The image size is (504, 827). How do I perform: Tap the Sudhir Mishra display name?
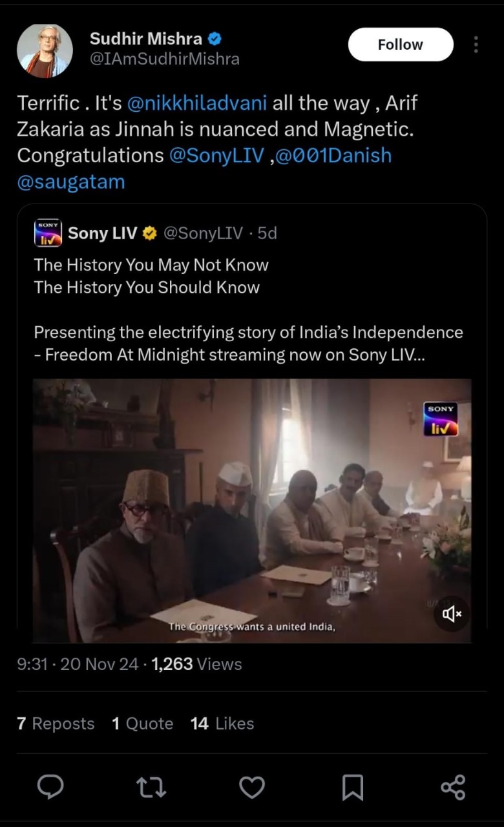(146, 39)
